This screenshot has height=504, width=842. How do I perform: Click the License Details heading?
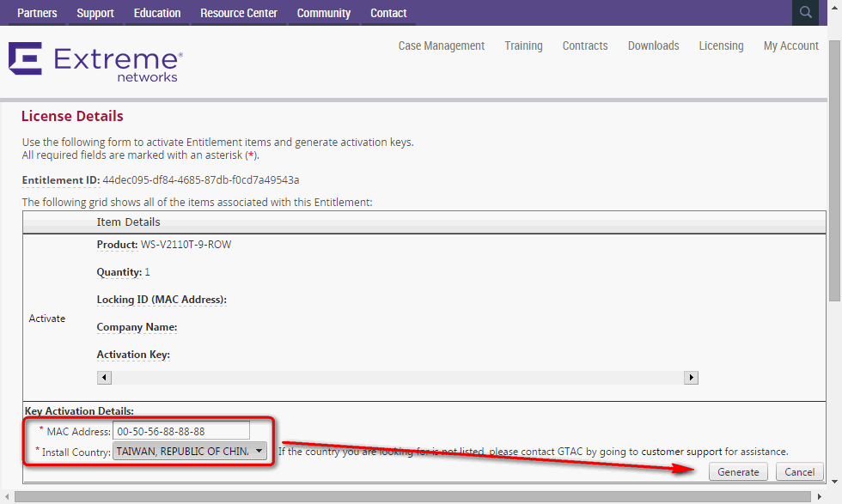[72, 116]
